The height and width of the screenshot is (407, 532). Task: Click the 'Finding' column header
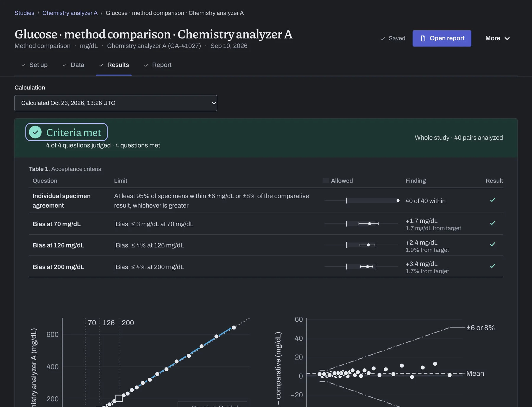click(x=416, y=181)
